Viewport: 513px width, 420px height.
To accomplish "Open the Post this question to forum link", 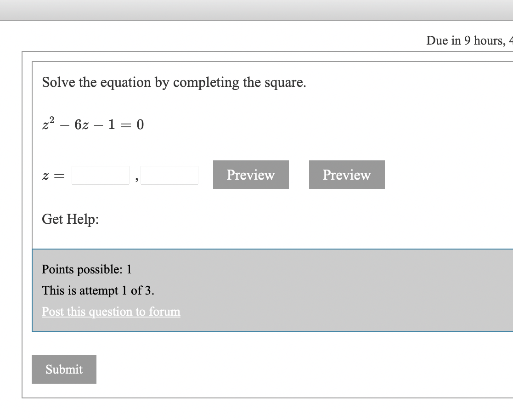I will click(110, 312).
